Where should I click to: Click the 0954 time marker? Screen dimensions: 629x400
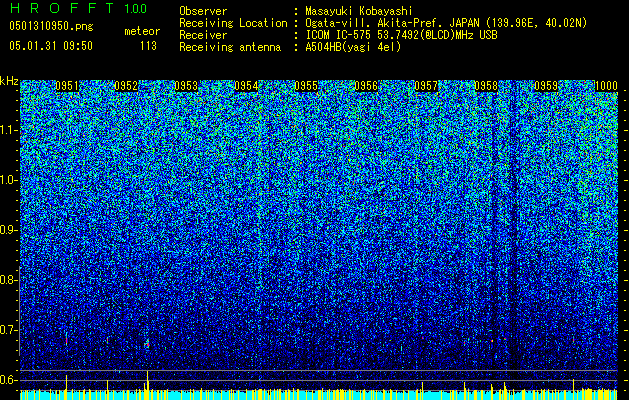click(246, 86)
